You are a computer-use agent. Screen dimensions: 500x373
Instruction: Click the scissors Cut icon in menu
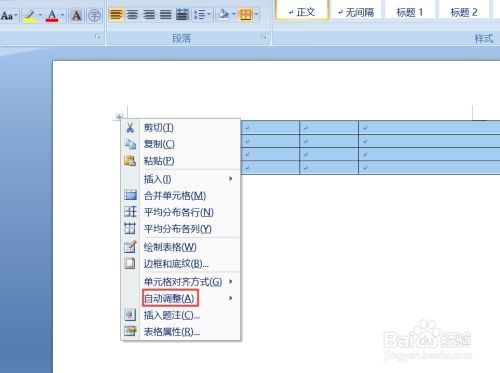pyautogui.click(x=130, y=128)
